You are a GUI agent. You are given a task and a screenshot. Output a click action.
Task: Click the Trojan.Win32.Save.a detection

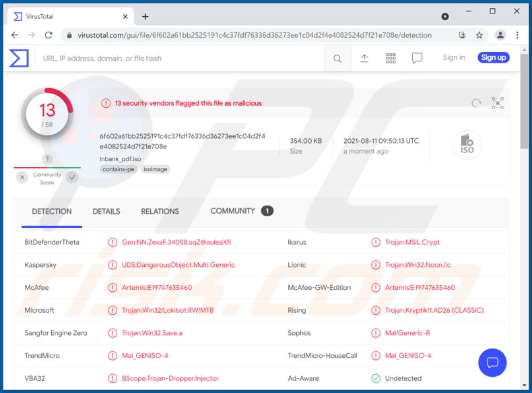click(x=152, y=333)
